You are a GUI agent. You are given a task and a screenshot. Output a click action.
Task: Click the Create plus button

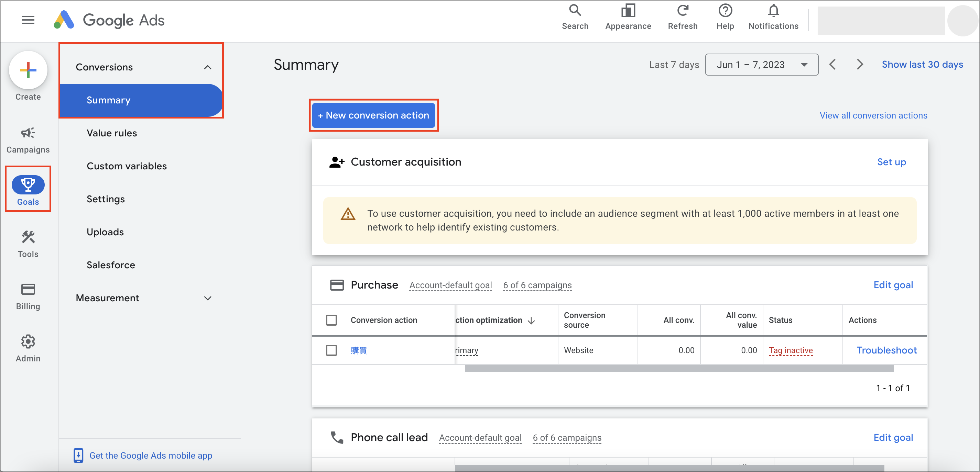pos(28,70)
